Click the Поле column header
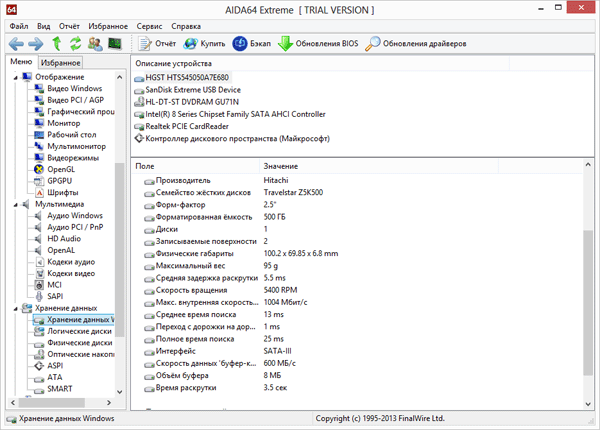The image size is (600, 430). (x=196, y=166)
